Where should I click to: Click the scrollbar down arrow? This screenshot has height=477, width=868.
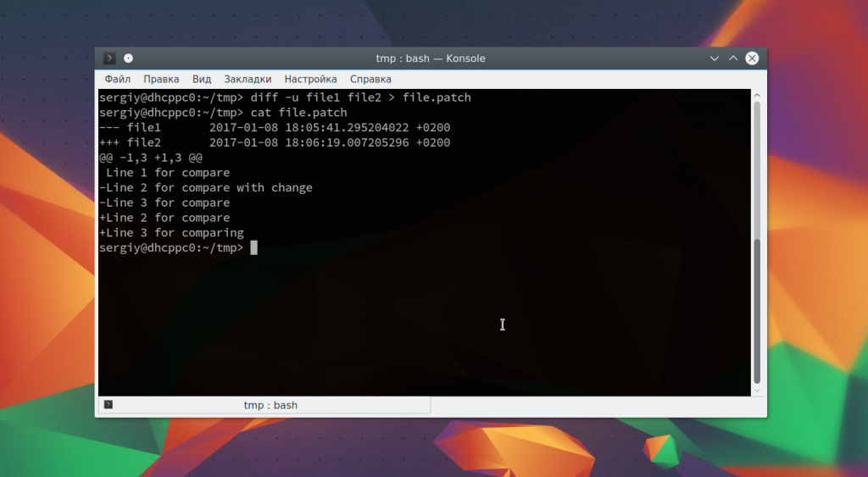click(757, 391)
